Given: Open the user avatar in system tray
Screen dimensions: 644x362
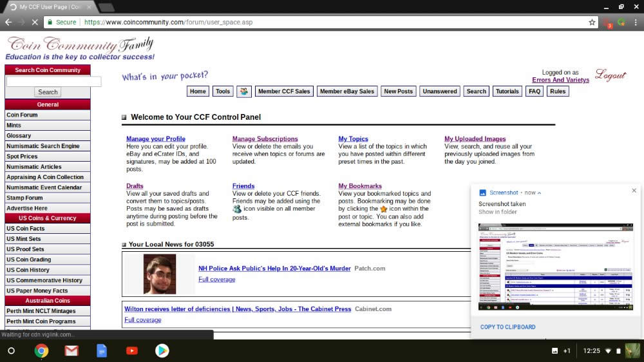Looking at the screenshot, I should pos(632,350).
